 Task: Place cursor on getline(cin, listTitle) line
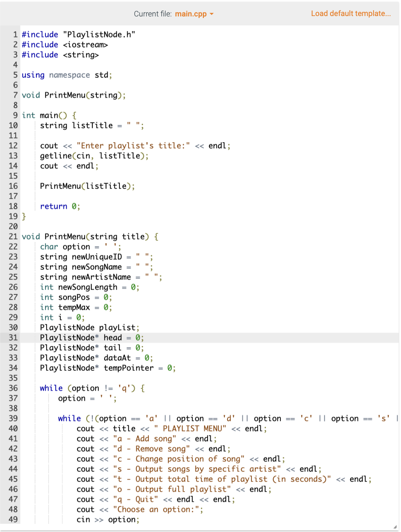(94, 155)
